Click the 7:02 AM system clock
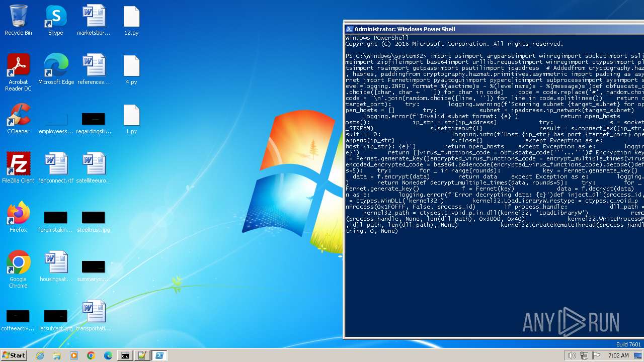Screen dimensions: 644x362 click(x=618, y=355)
